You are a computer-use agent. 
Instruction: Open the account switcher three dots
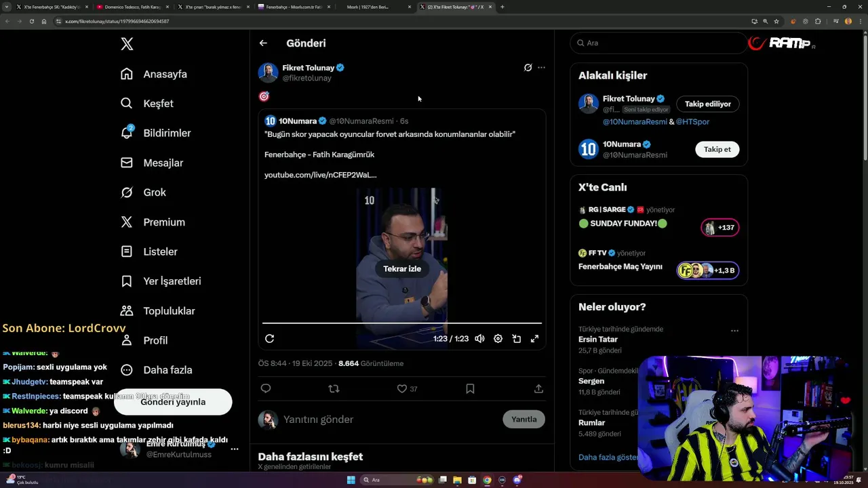(x=235, y=449)
